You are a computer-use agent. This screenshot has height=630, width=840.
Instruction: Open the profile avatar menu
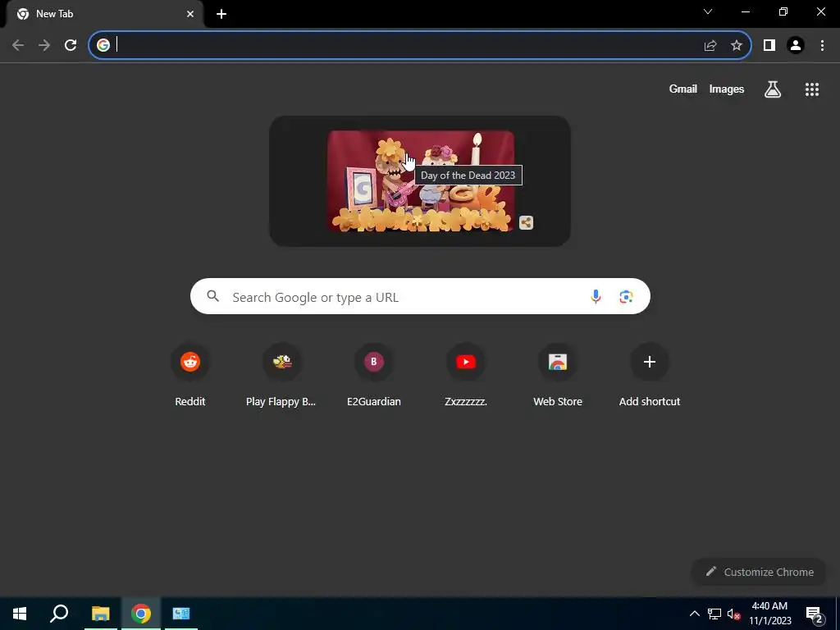pyautogui.click(x=796, y=46)
